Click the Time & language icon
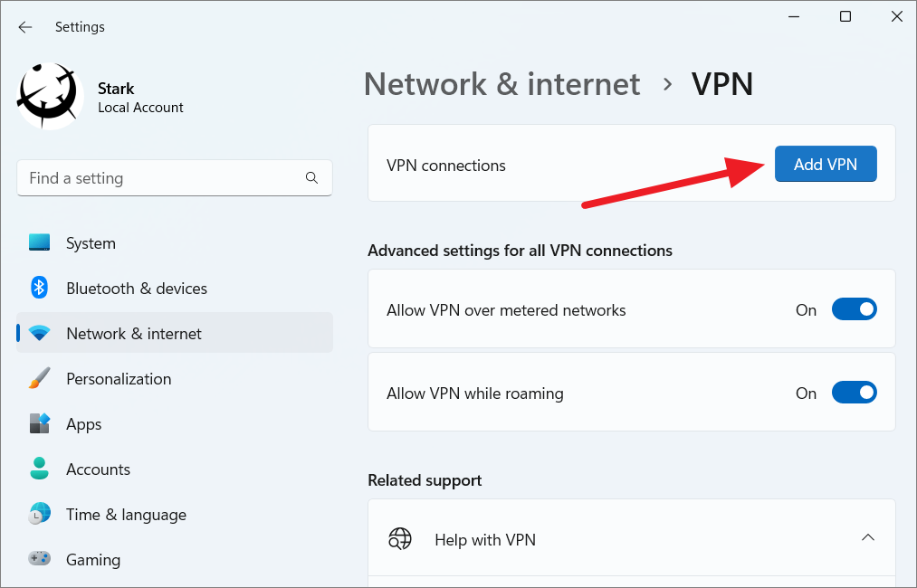The width and height of the screenshot is (917, 588). [40, 514]
